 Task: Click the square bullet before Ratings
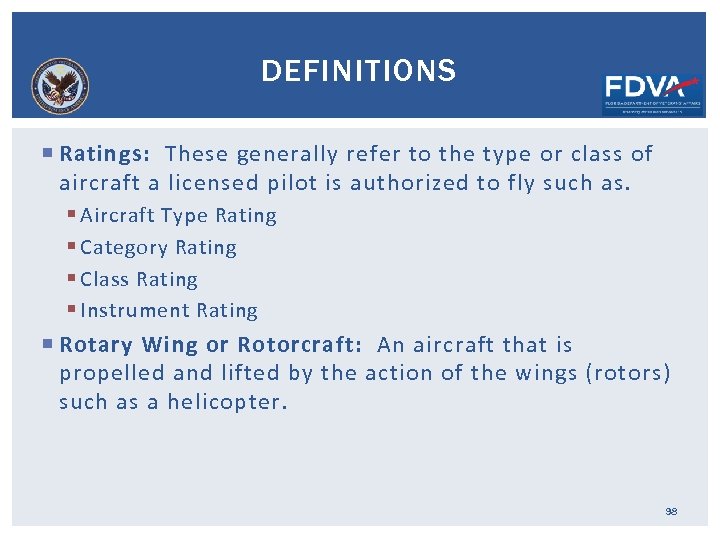(x=49, y=154)
